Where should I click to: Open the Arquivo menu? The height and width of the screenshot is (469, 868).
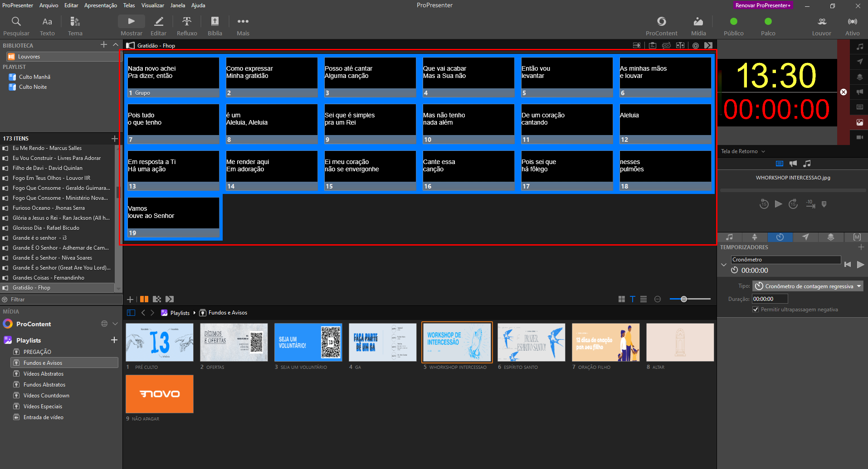coord(49,5)
